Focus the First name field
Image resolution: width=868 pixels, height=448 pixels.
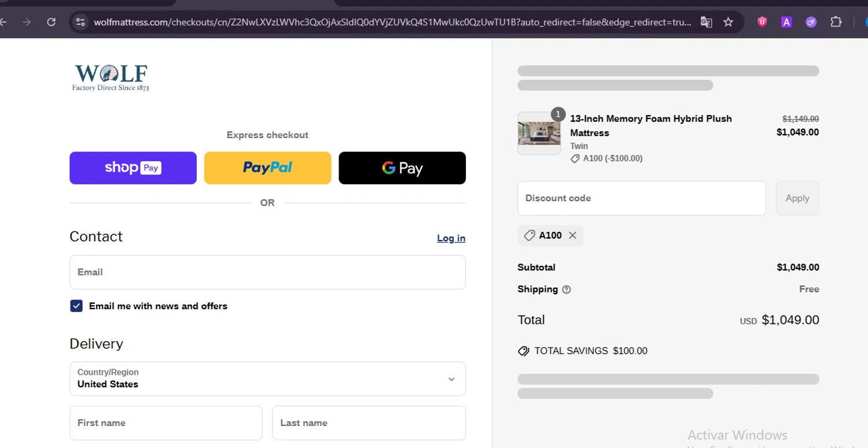(166, 423)
